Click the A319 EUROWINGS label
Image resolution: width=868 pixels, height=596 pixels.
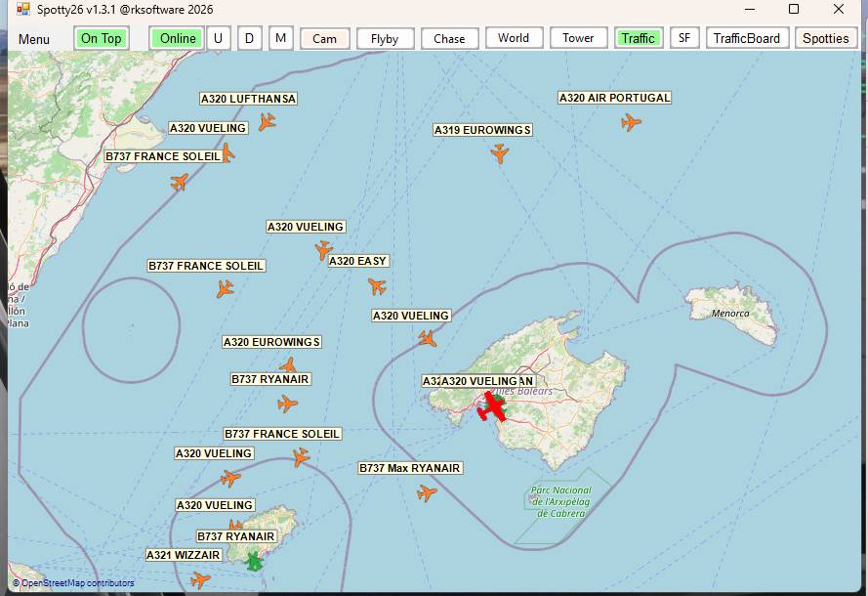(x=482, y=130)
